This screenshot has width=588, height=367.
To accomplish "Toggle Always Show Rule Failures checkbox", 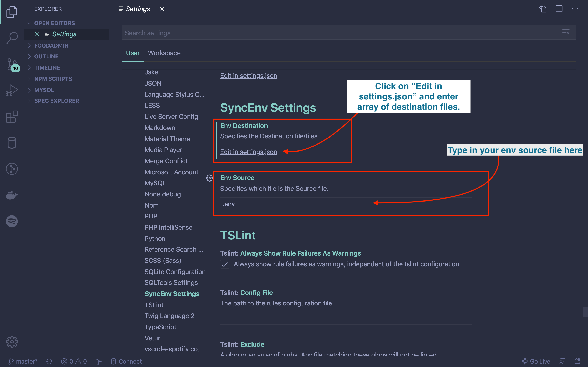I will 225,264.
